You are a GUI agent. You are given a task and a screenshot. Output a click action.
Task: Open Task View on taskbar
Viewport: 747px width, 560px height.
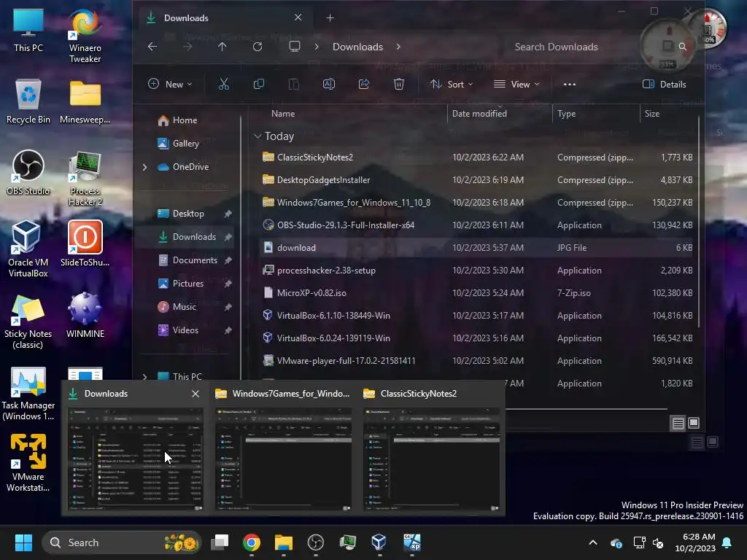coord(220,542)
